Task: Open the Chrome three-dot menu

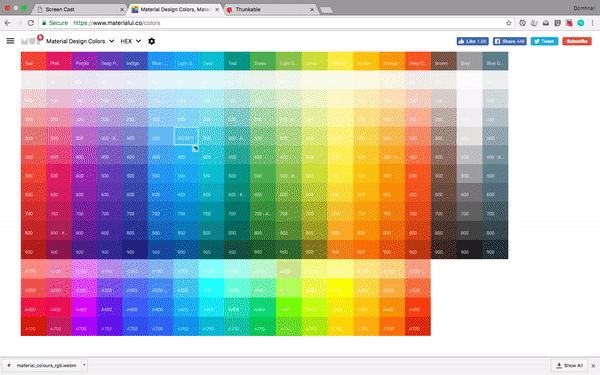Action: 592,23
